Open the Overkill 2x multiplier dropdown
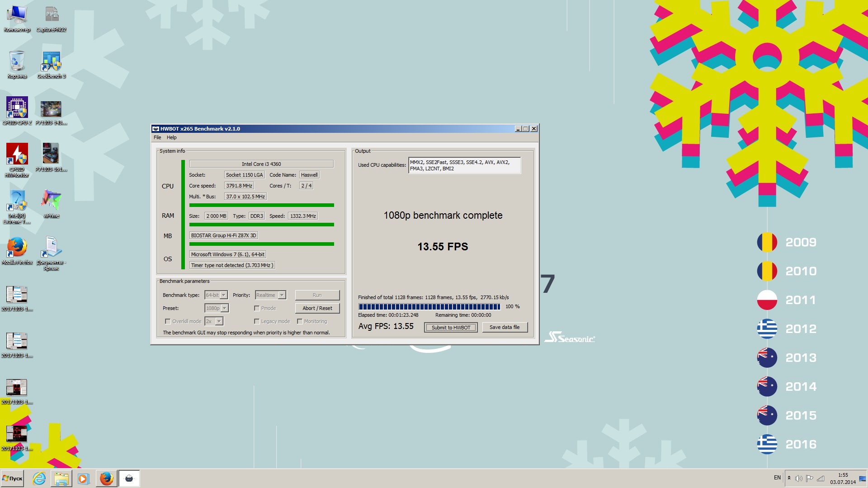Viewport: 868px width, 488px height. [x=214, y=321]
